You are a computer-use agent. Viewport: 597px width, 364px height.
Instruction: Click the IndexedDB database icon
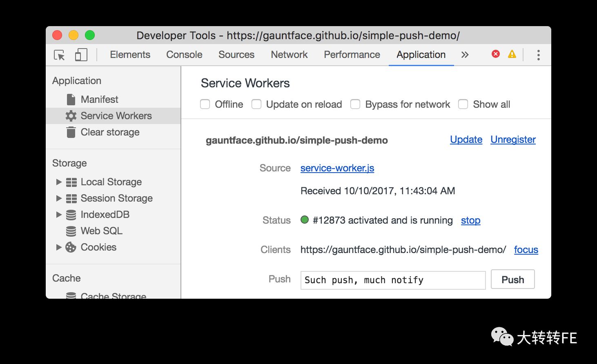coord(71,215)
